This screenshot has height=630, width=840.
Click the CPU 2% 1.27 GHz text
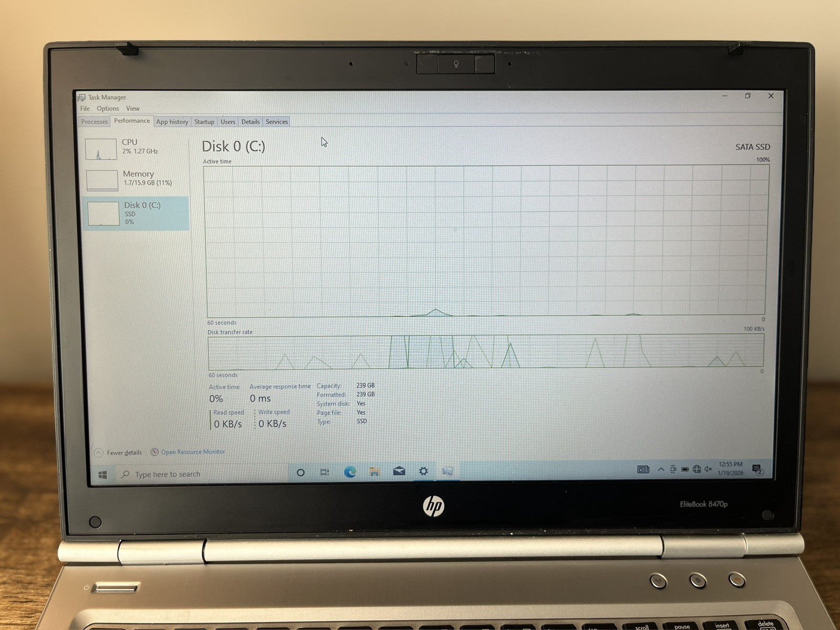coord(140,151)
